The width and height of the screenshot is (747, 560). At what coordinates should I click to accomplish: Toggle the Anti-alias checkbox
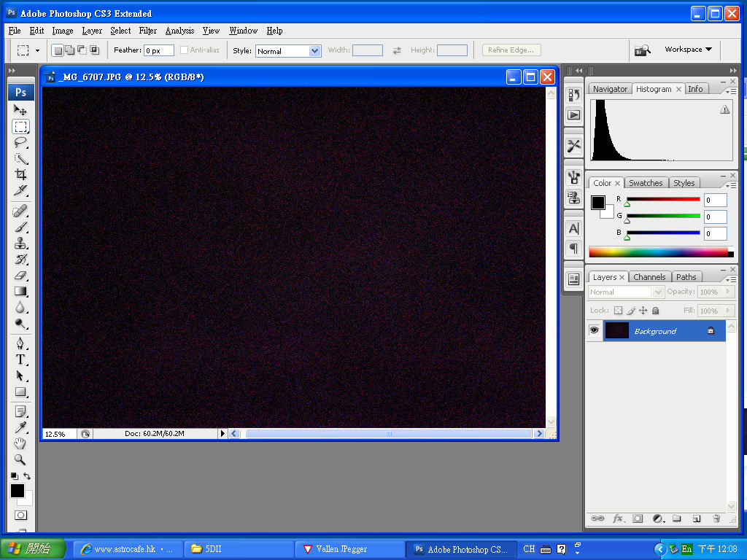185,50
